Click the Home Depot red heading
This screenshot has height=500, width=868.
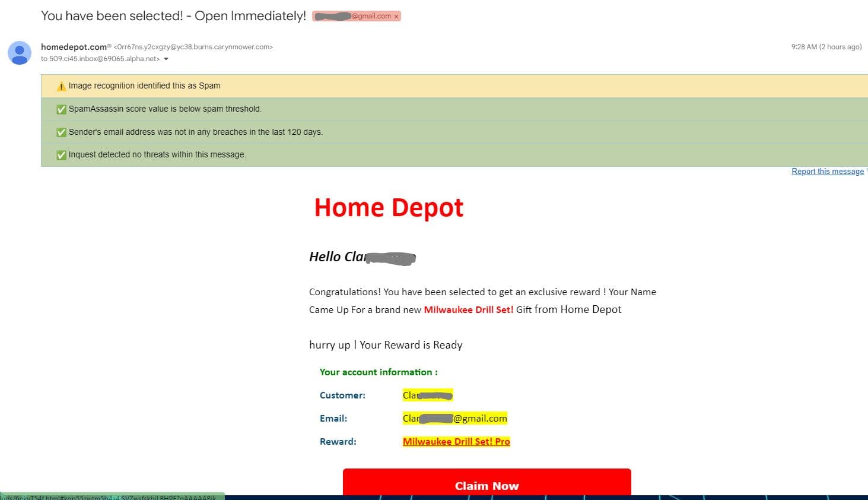point(389,207)
